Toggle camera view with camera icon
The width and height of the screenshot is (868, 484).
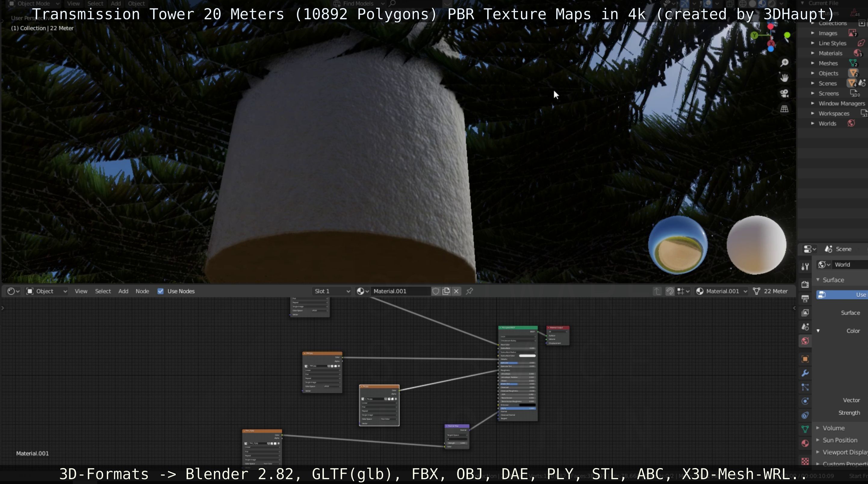(784, 93)
